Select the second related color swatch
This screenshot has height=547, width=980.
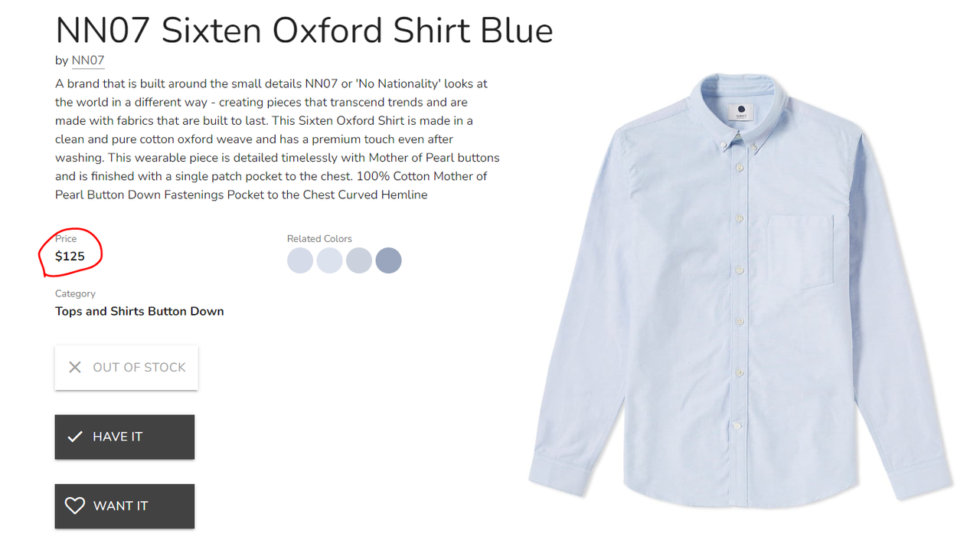329,260
